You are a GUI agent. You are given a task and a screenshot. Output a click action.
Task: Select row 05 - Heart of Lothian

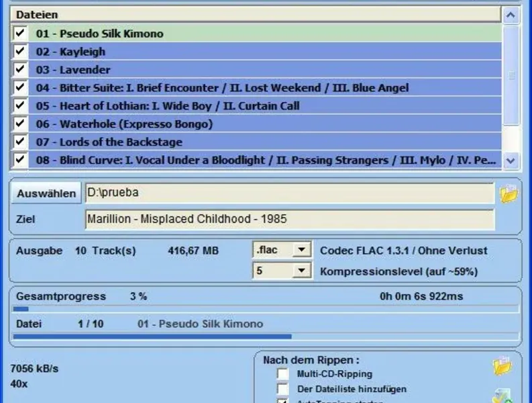(264, 105)
